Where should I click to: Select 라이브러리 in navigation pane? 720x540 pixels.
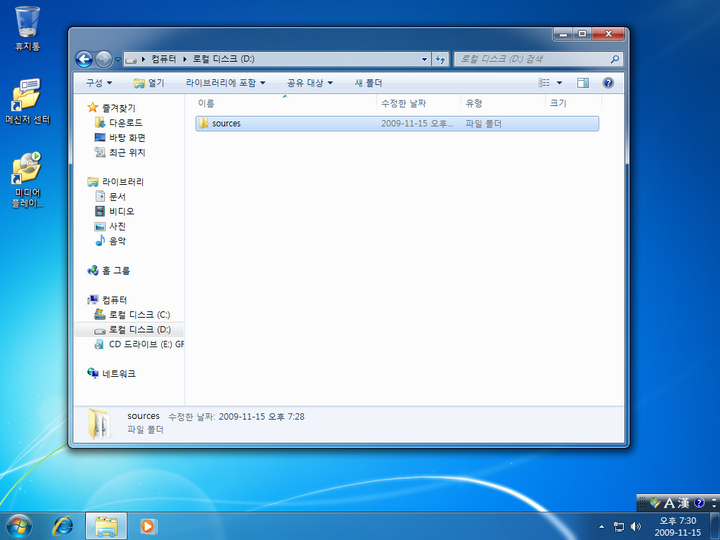click(123, 182)
